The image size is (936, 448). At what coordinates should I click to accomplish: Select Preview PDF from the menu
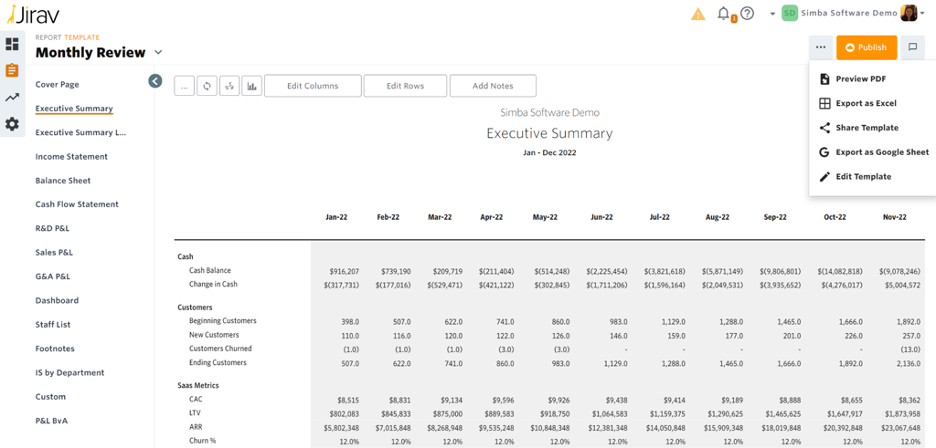pos(860,79)
